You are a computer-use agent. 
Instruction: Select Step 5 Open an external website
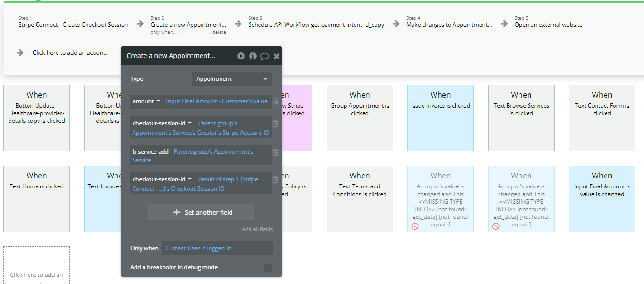pyautogui.click(x=548, y=25)
